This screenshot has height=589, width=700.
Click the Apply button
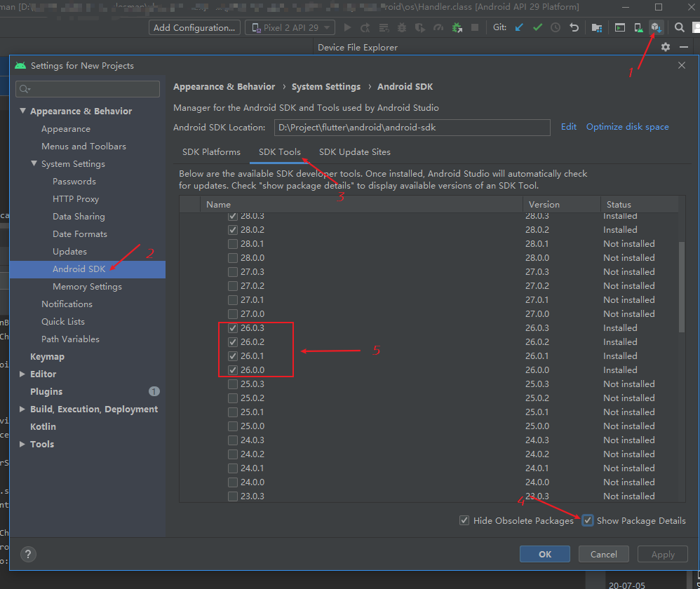point(663,554)
